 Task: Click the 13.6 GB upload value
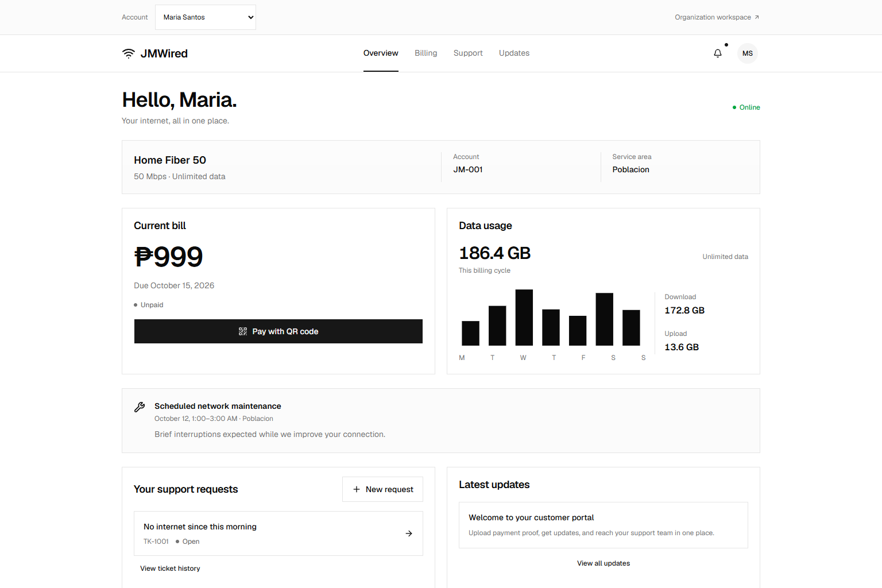(682, 347)
